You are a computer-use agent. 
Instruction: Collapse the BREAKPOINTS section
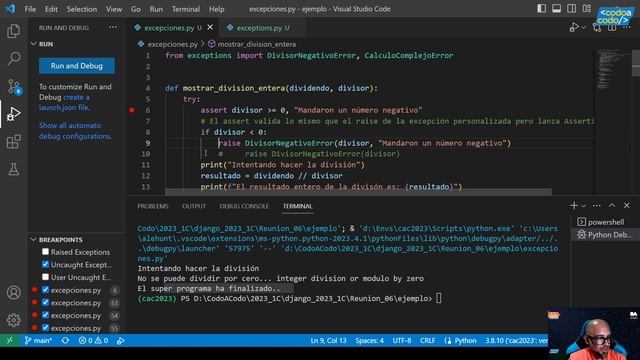pyautogui.click(x=33, y=240)
